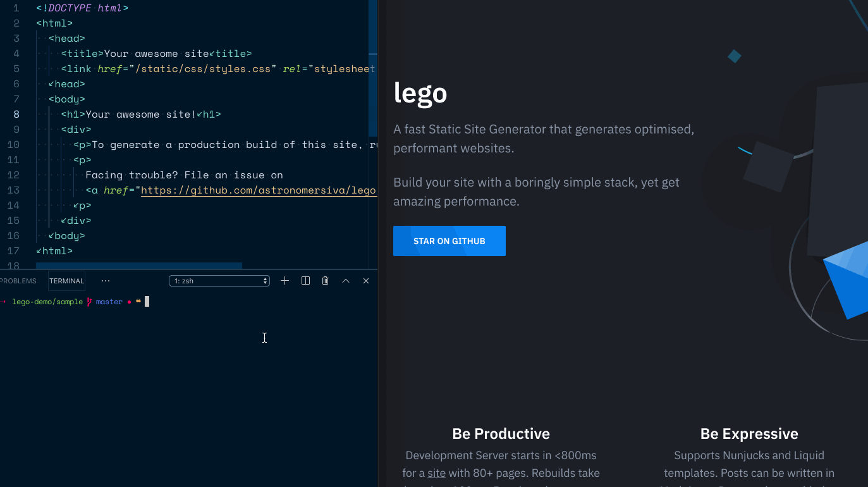
Task: Click the '<title>Your awesome site' line
Action: tap(156, 54)
